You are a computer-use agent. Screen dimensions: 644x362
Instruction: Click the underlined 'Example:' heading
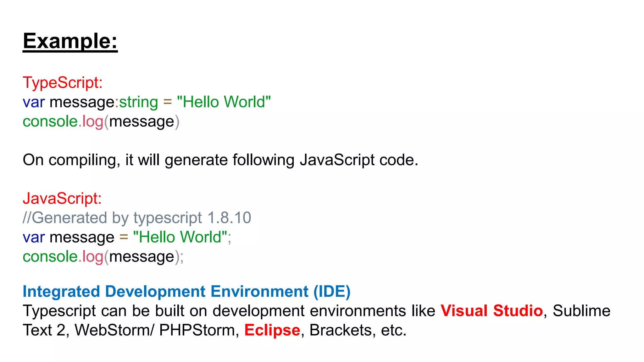coord(70,41)
